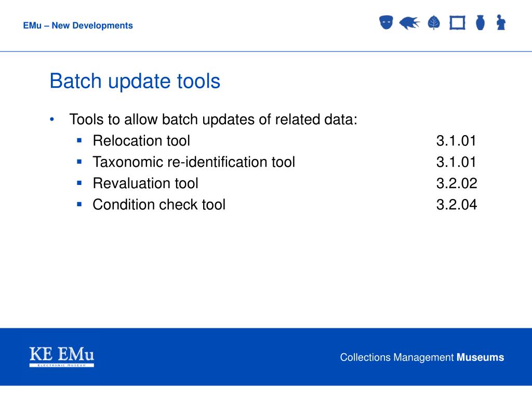
Task: Click the "Revaluation tool" bullet item
Action: point(145,183)
